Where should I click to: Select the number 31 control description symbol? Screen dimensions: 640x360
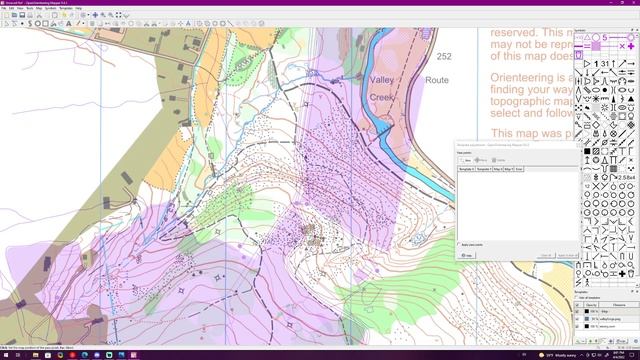click(x=605, y=64)
